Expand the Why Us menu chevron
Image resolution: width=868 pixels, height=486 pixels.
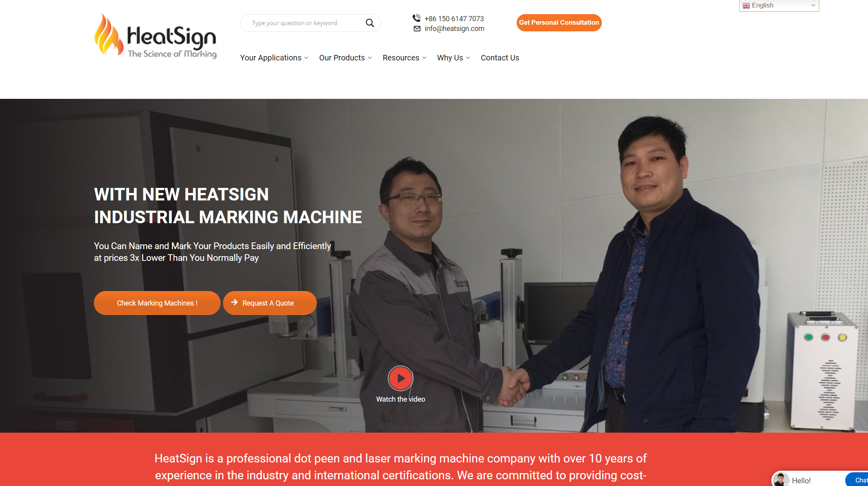[468, 58]
